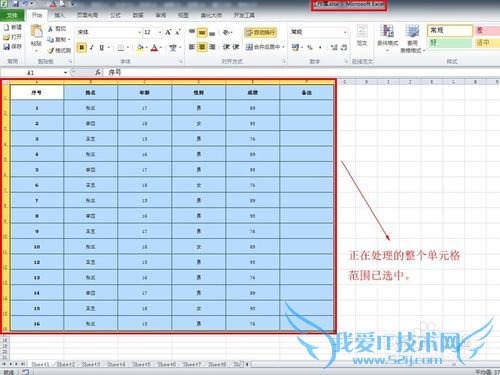Click the Percent Style icon
Image resolution: width=500 pixels, height=375 pixels.
[x=310, y=48]
